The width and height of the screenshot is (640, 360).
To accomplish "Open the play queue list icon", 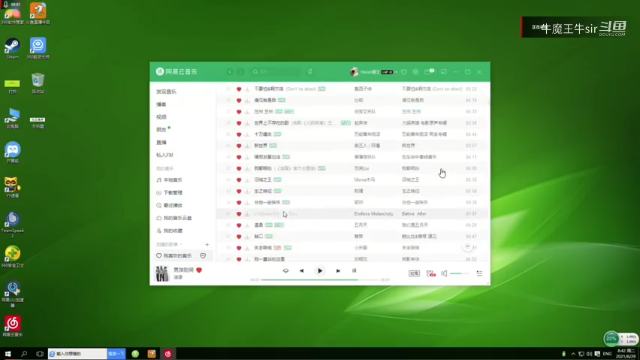I will coord(479,273).
